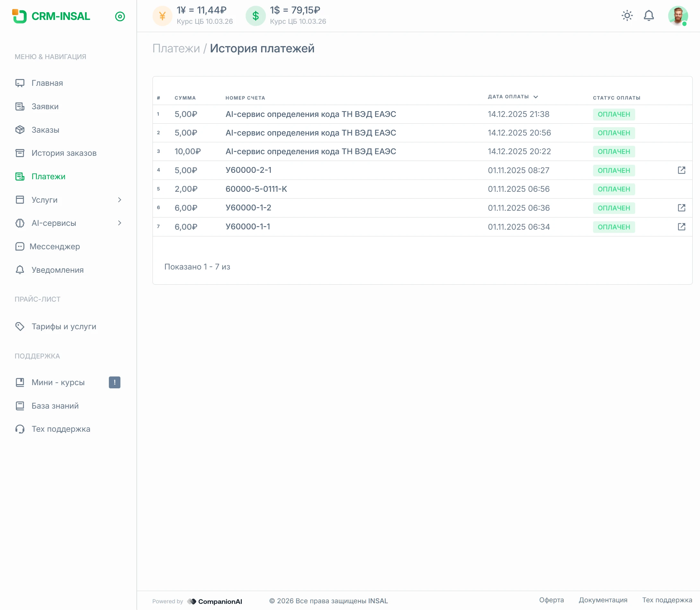
Task: Open external link for invoice У60000-1-1
Action: [681, 227]
